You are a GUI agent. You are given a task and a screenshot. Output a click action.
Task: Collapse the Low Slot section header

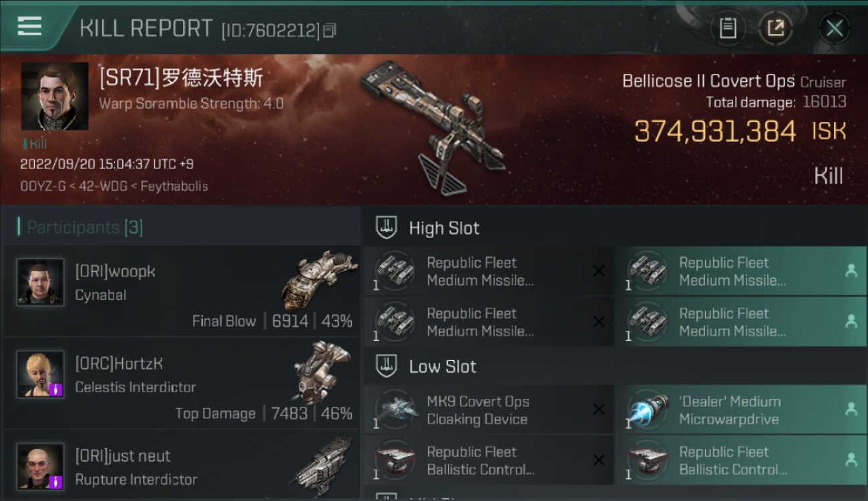click(615, 366)
